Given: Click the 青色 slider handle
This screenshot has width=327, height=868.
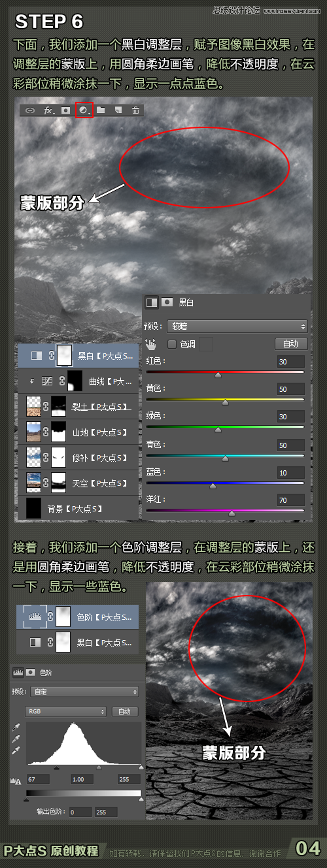Looking at the screenshot, I should 226,458.
